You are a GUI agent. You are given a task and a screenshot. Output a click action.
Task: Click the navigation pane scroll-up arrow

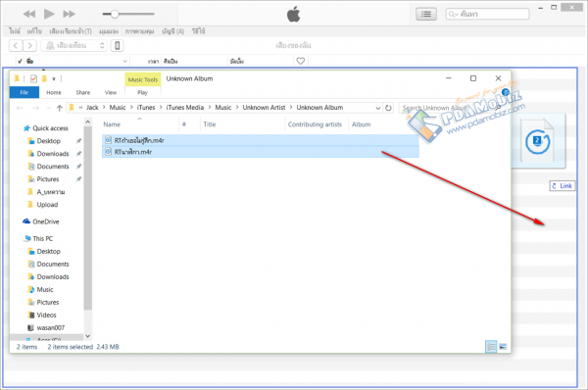point(88,122)
